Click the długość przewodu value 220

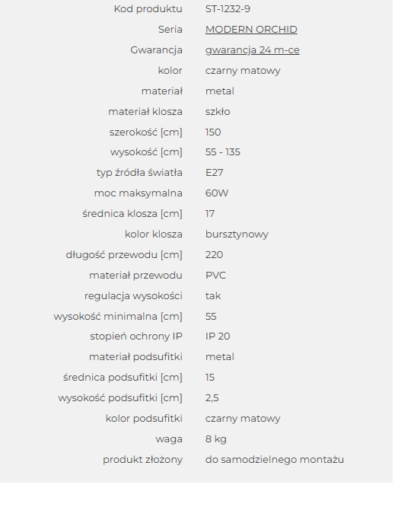[214, 255]
